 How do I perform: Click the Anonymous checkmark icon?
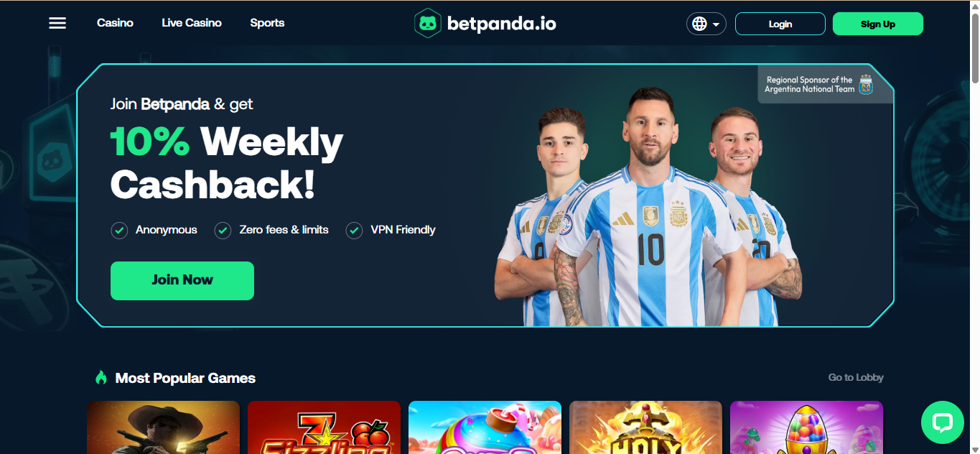coord(119,231)
